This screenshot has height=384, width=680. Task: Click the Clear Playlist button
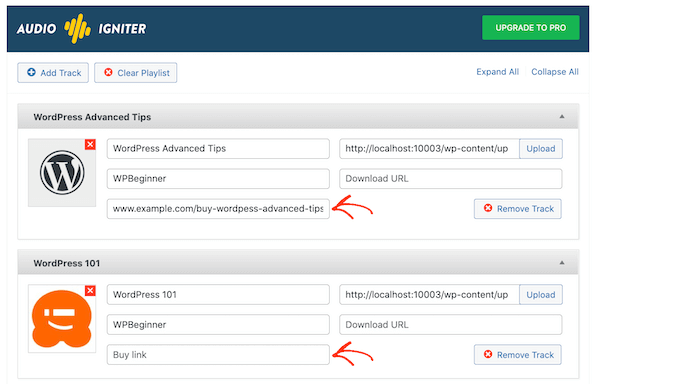[136, 72]
